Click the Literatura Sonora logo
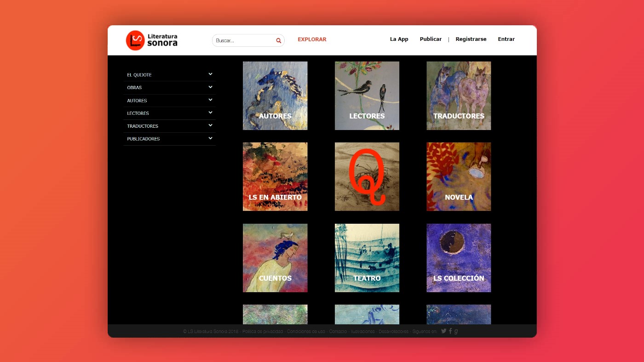Screen dimensions: 644x362 pyautogui.click(x=151, y=40)
